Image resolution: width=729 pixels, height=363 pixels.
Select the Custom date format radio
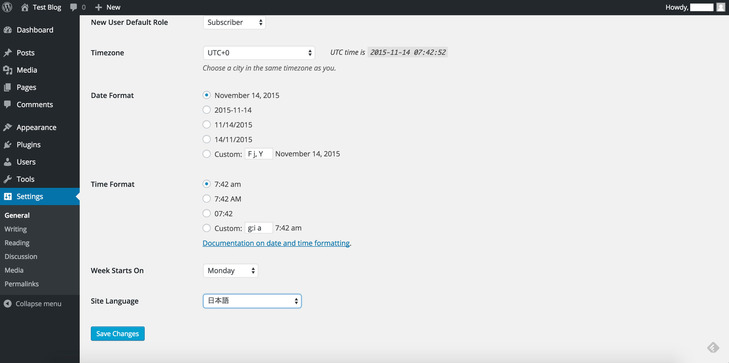207,154
